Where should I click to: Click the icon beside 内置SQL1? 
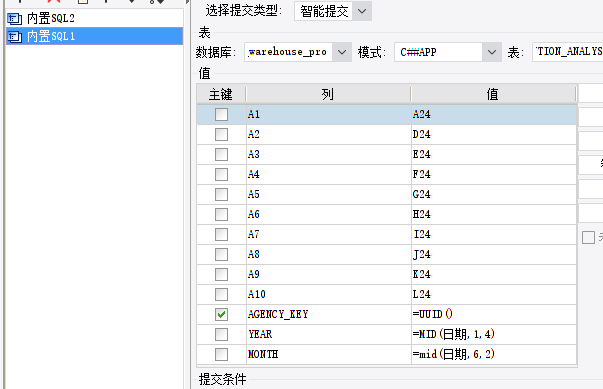15,37
